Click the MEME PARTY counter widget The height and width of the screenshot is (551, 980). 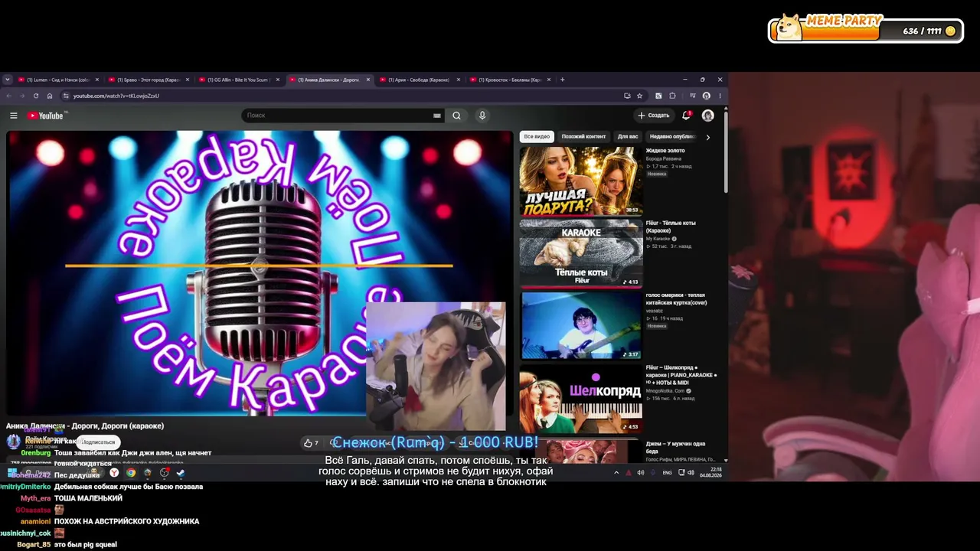(865, 29)
